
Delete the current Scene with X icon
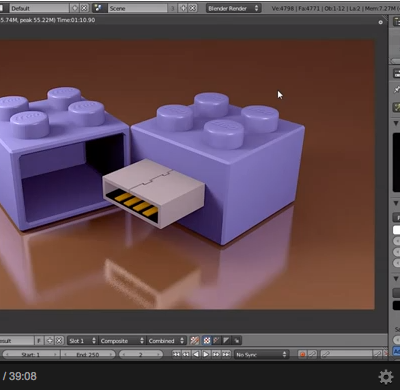pos(192,8)
